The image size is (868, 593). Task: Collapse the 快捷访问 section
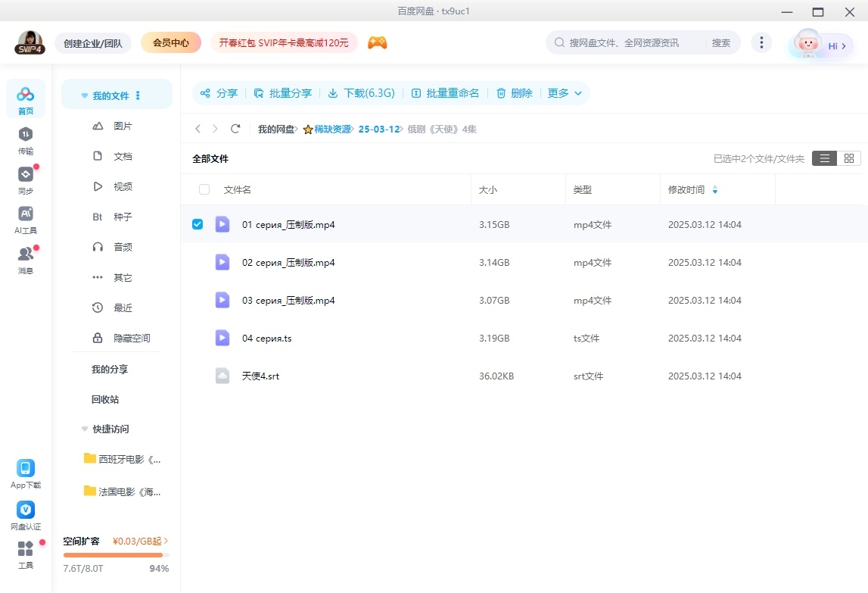pyautogui.click(x=84, y=429)
